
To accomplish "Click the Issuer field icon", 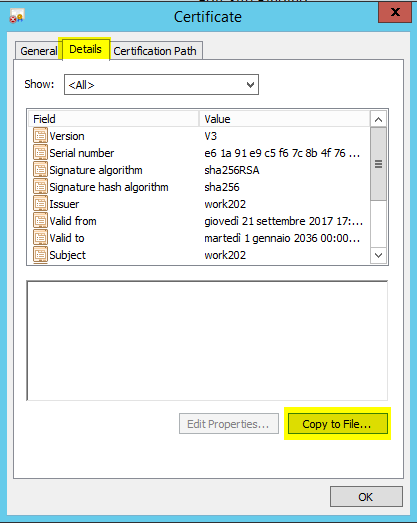I will pos(40,204).
